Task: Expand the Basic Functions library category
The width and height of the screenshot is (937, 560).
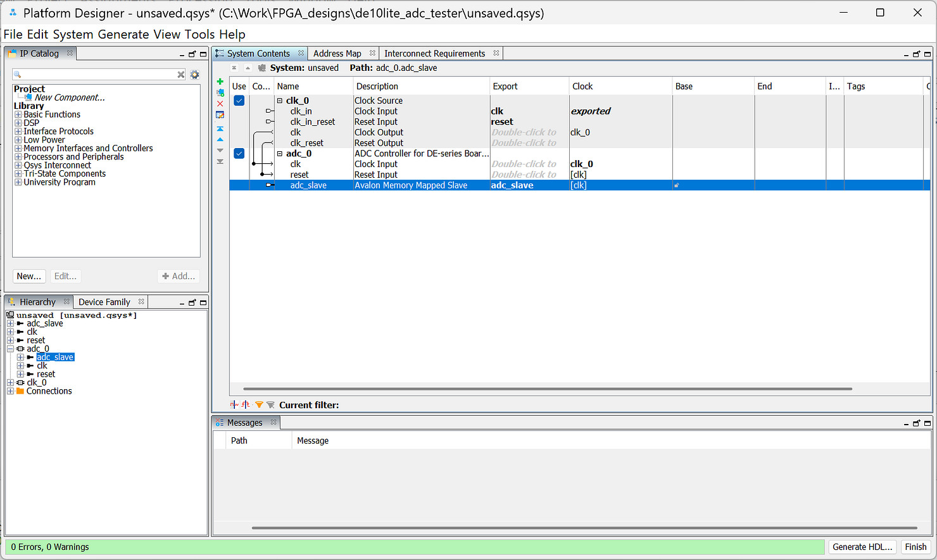Action: click(18, 115)
